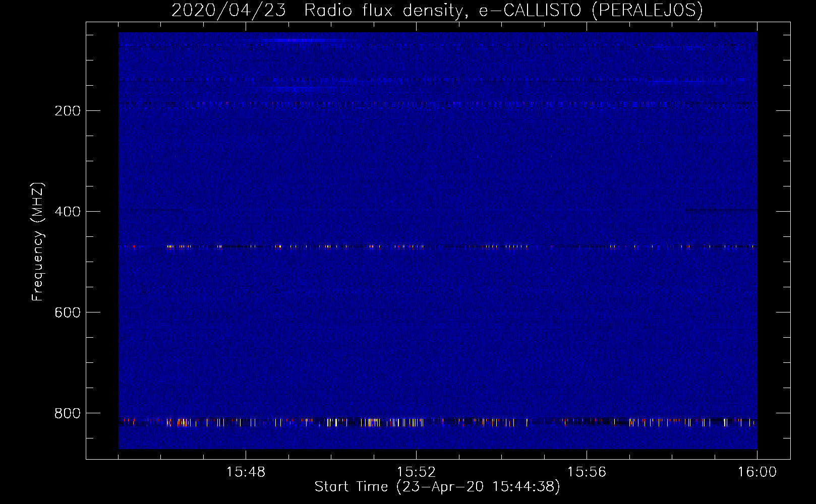Click the 'Start Time (23-Apr-20 15:44:38)' axis label

pyautogui.click(x=437, y=487)
